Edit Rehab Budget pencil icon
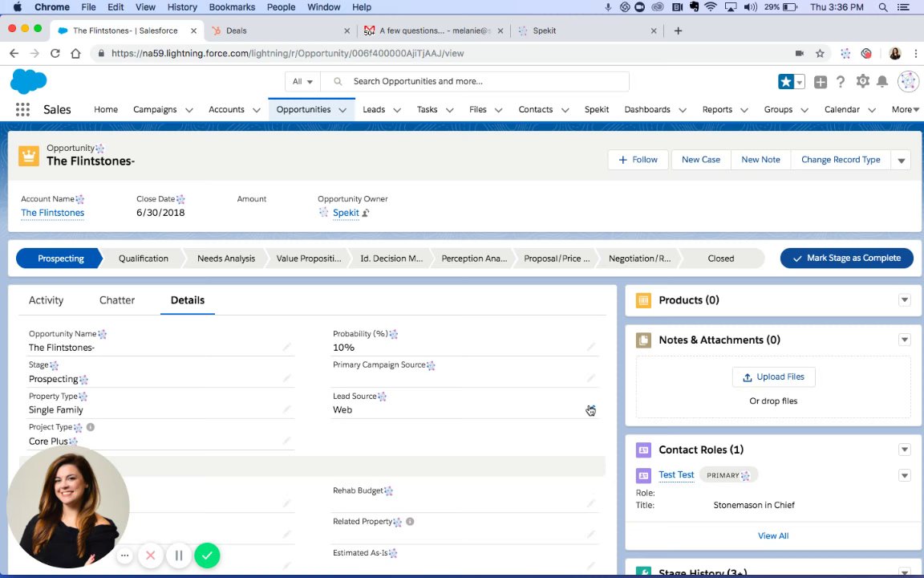The width and height of the screenshot is (924, 578). (591, 503)
